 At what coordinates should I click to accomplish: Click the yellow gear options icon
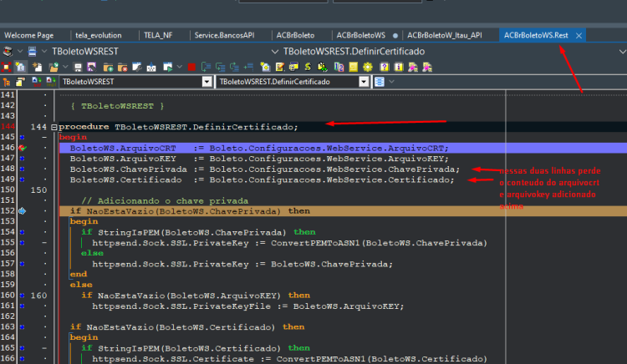pyautogui.click(x=368, y=67)
